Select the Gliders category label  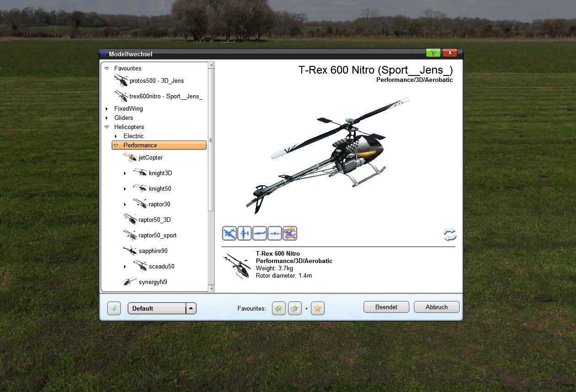click(x=124, y=118)
